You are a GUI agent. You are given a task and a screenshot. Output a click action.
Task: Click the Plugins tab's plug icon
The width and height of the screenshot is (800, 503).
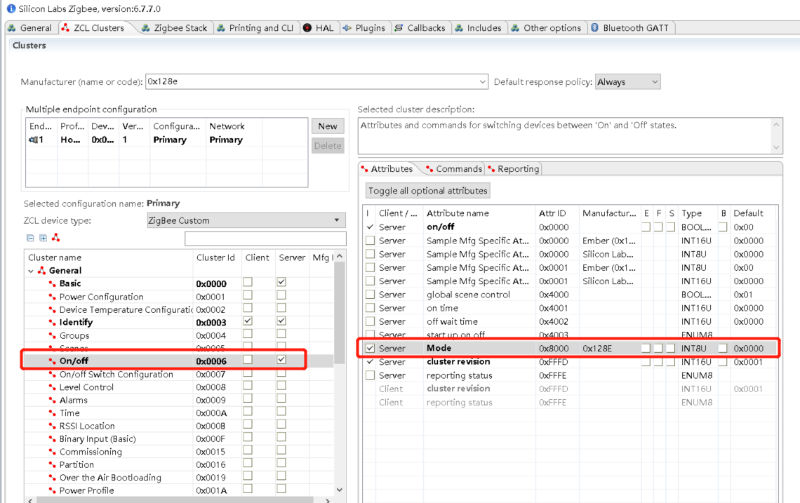pos(347,28)
